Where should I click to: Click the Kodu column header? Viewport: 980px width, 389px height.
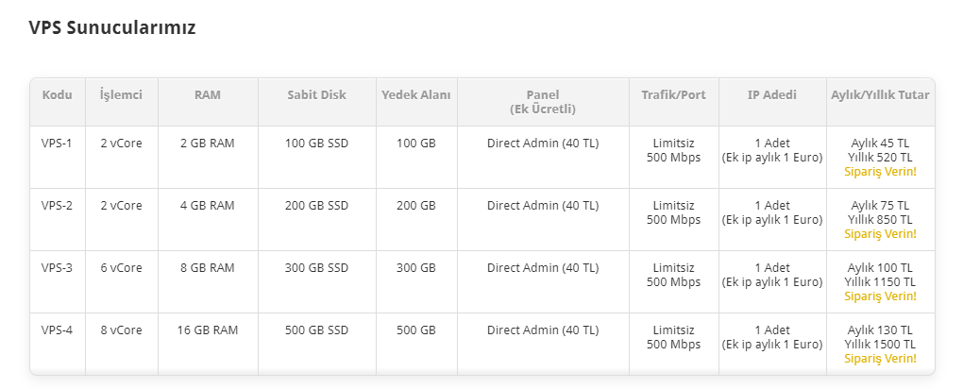[57, 95]
